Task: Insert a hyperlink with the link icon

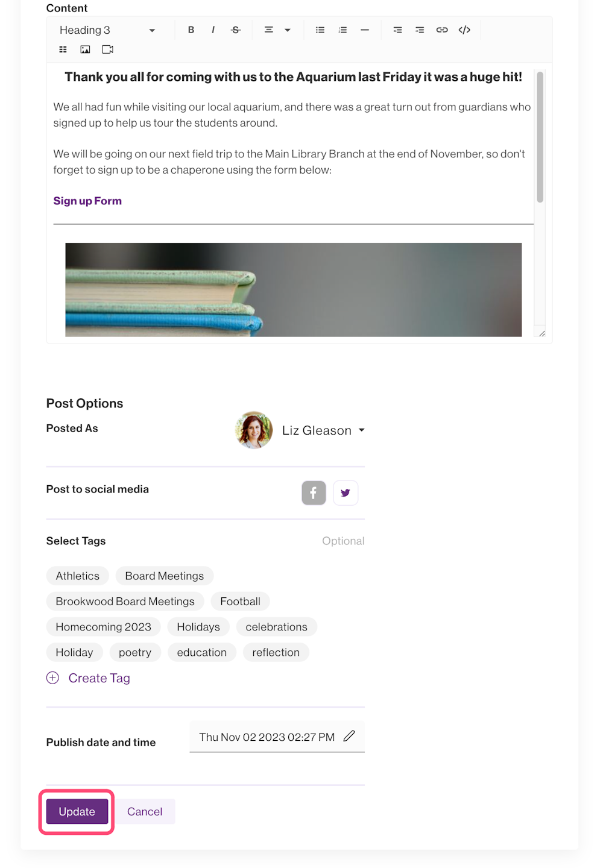Action: 442,30
